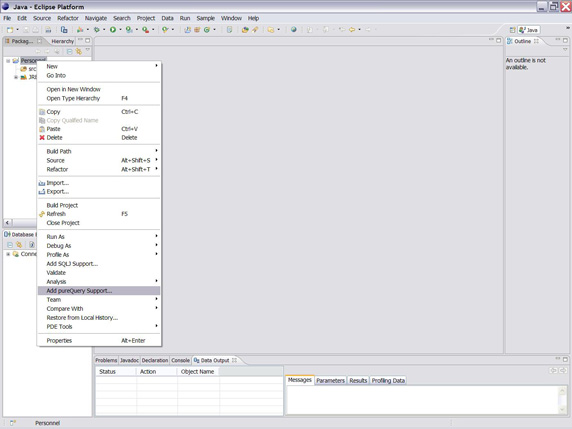Click the Open Perspective icon
Screen dimensions: 572x429
tap(512, 30)
